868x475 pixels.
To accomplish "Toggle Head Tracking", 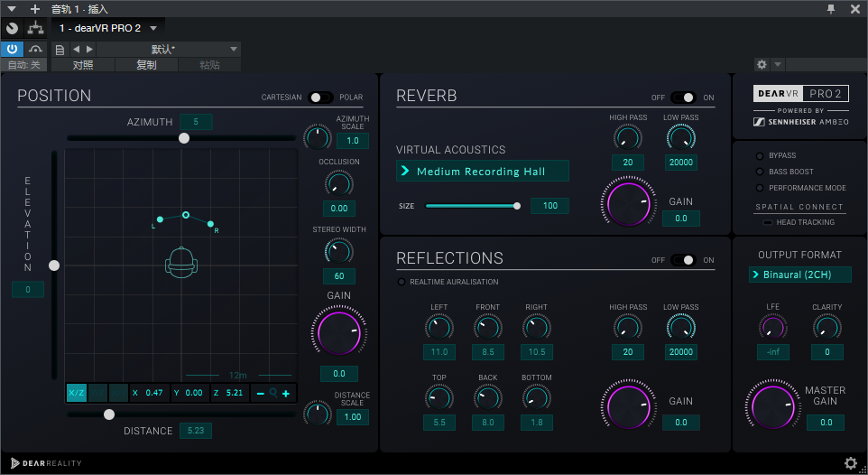I will pos(767,222).
